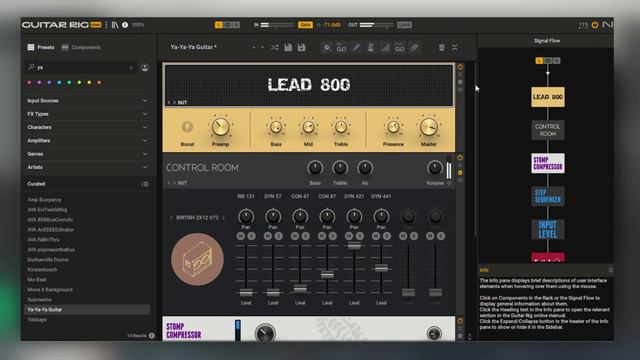Click the results info icon at list bottom
This screenshot has height=360, width=640.
pyautogui.click(x=152, y=336)
